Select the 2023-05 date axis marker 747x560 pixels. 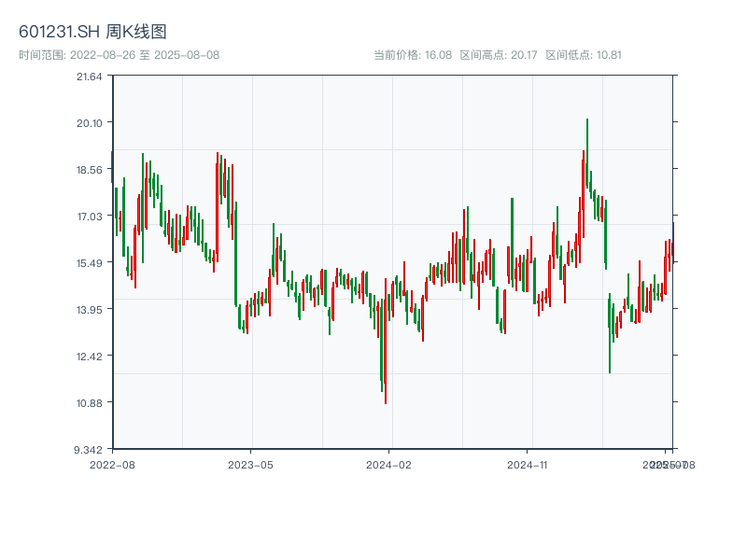point(250,464)
